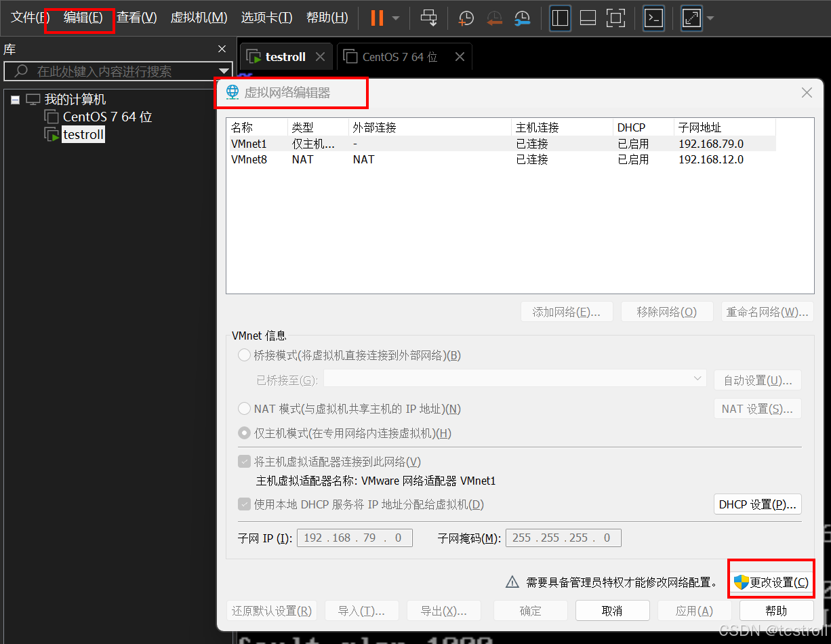Select the 仅主机模式 radio button
Image resolution: width=831 pixels, height=644 pixels.
244,433
